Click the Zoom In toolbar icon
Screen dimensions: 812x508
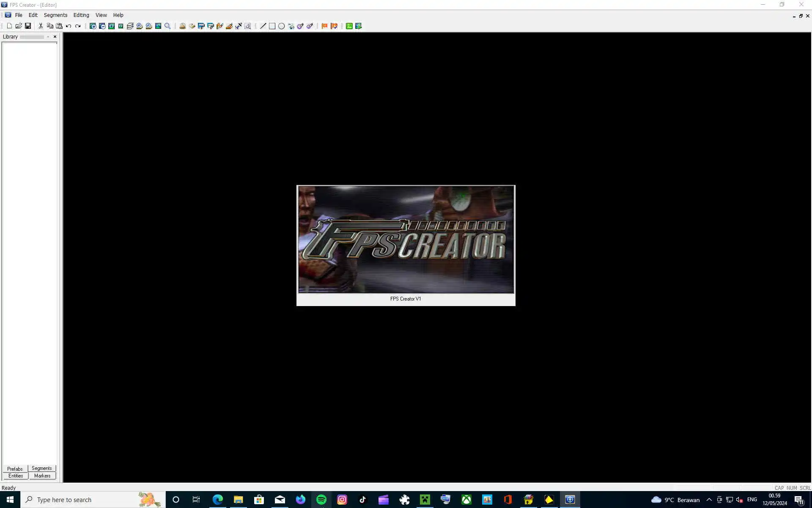coord(93,26)
